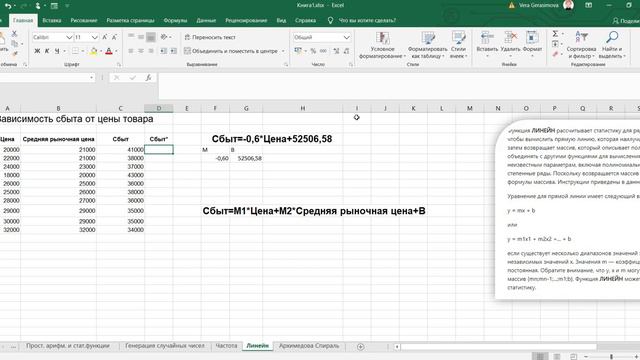This screenshot has width=640, height=360.
Task: Select the Архимедова Спираль sheet tab
Action: (x=309, y=346)
